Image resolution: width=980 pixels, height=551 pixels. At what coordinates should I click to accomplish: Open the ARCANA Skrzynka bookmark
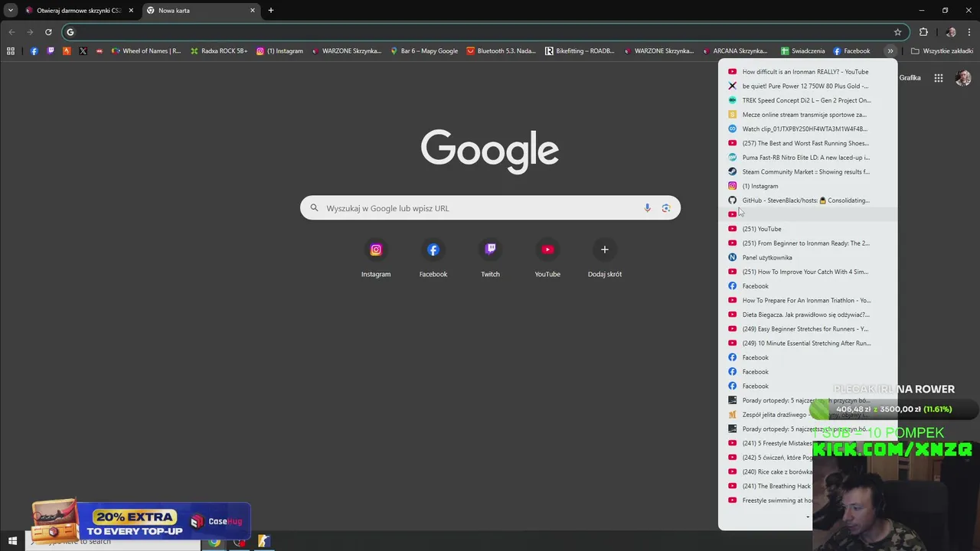tap(734, 51)
